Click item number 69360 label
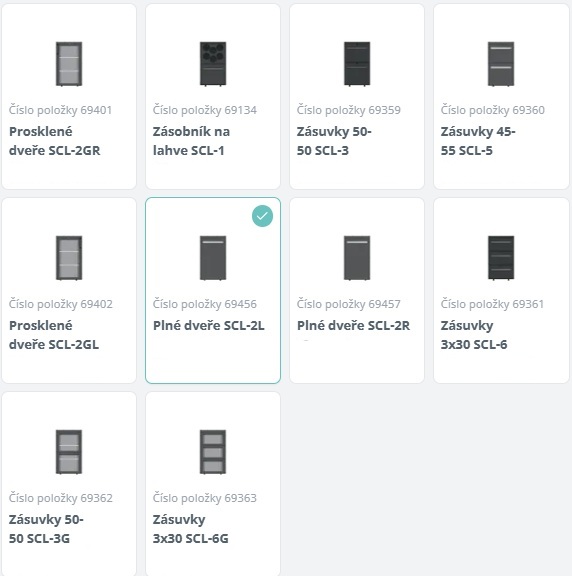This screenshot has width=572, height=576. (x=493, y=110)
